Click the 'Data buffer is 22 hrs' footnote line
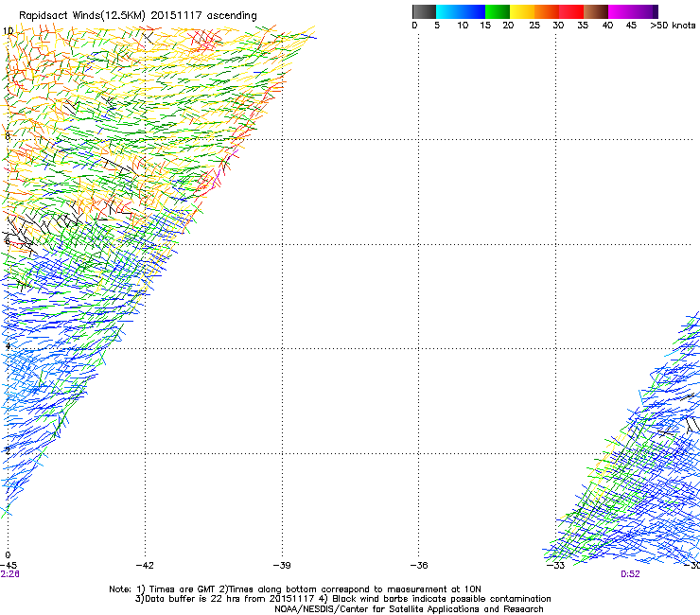The height and width of the screenshot is (615, 700). (342, 599)
